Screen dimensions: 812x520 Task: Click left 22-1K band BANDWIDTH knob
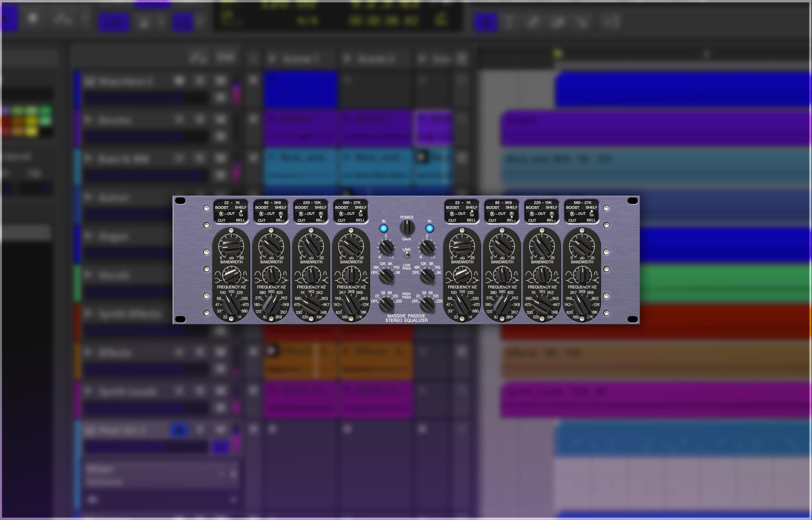pos(231,275)
